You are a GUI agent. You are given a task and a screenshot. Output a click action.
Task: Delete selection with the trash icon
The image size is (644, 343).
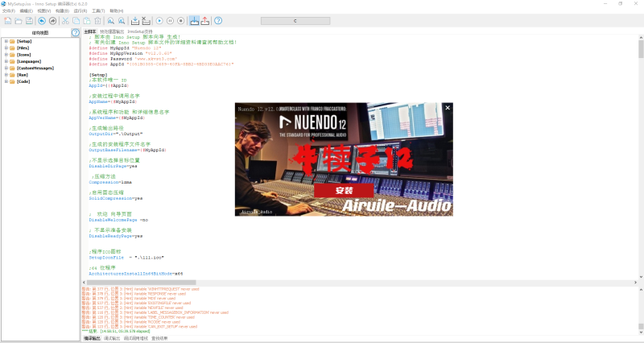[97, 21]
